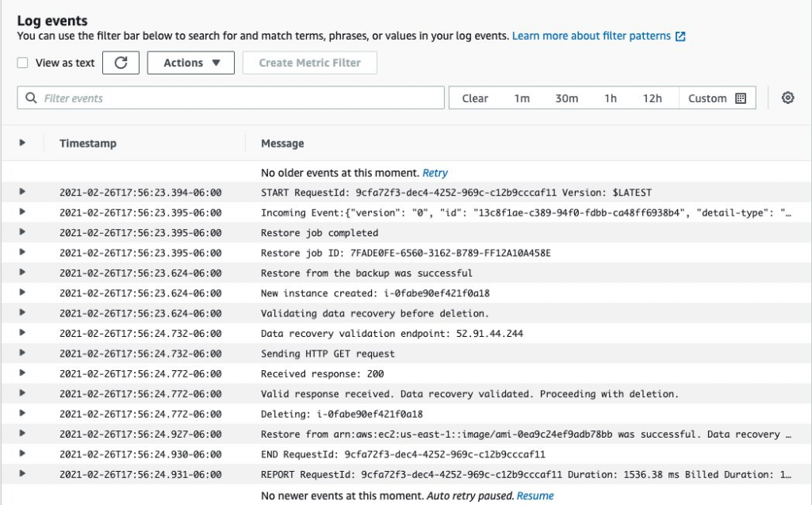Viewport: 812px width, 505px height.
Task: Expand the Restore job completed event
Action: click(x=22, y=232)
